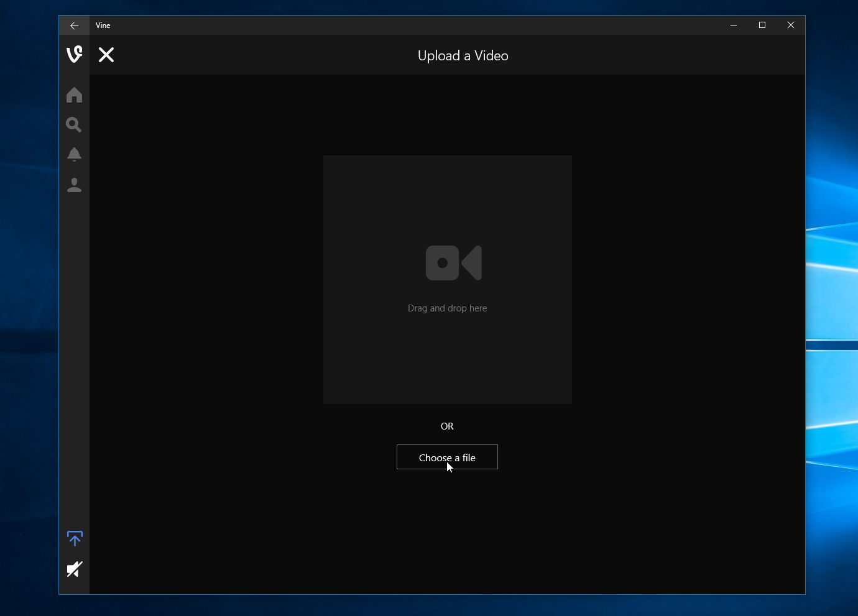Open the Home feed icon
Image resolution: width=858 pixels, height=616 pixels.
[74, 94]
